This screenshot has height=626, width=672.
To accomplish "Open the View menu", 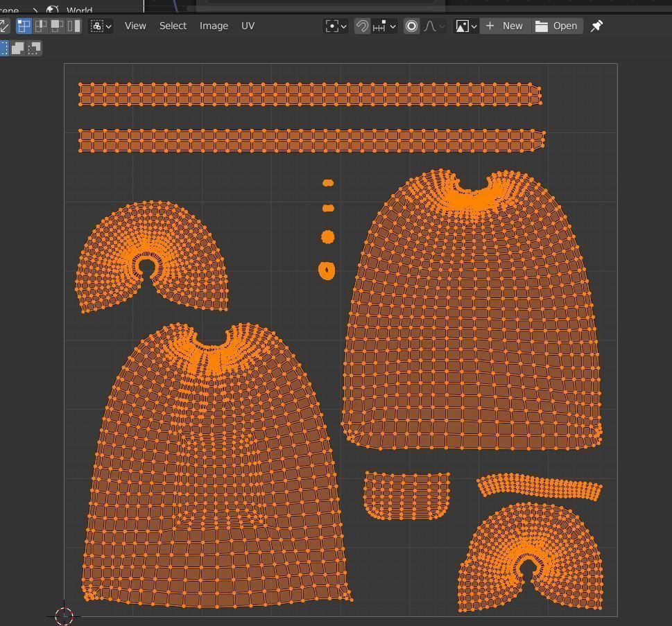I will click(135, 26).
